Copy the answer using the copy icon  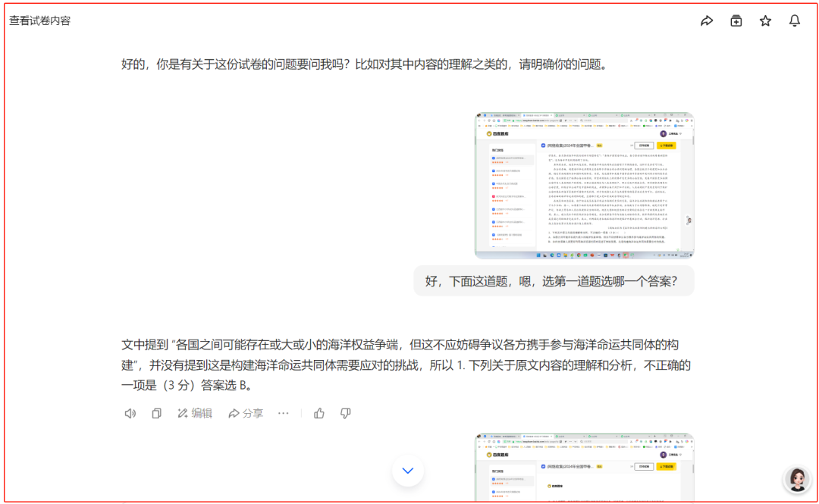pyautogui.click(x=157, y=413)
